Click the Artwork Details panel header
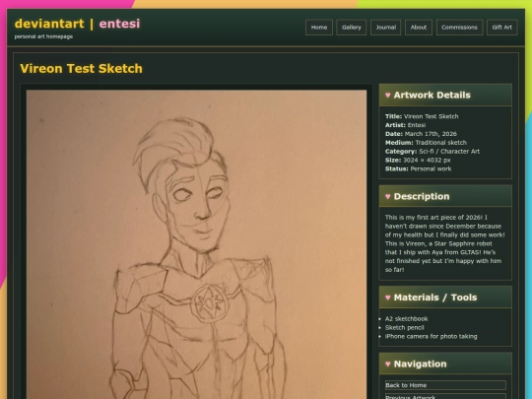This screenshot has width=532, height=399. (x=445, y=95)
